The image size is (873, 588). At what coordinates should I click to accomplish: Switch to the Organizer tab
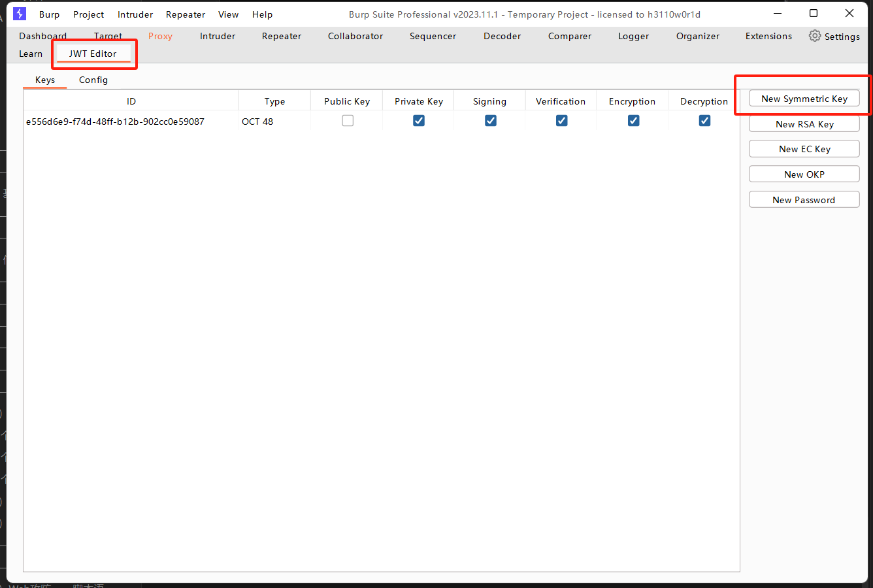[x=698, y=36]
